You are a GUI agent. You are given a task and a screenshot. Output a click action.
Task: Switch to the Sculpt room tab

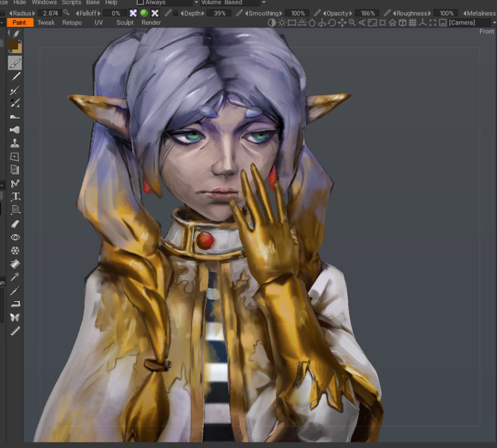125,22
